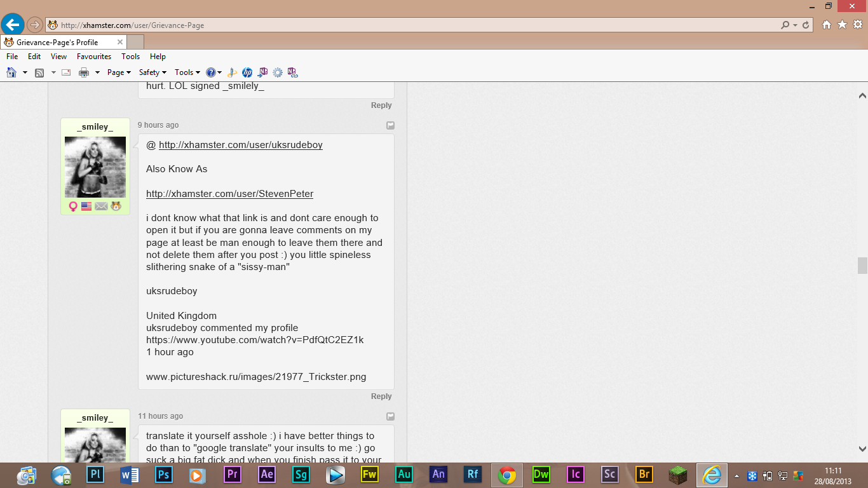The height and width of the screenshot is (488, 868).
Task: Open Adobe Photoshop from the taskbar
Action: pyautogui.click(x=164, y=475)
